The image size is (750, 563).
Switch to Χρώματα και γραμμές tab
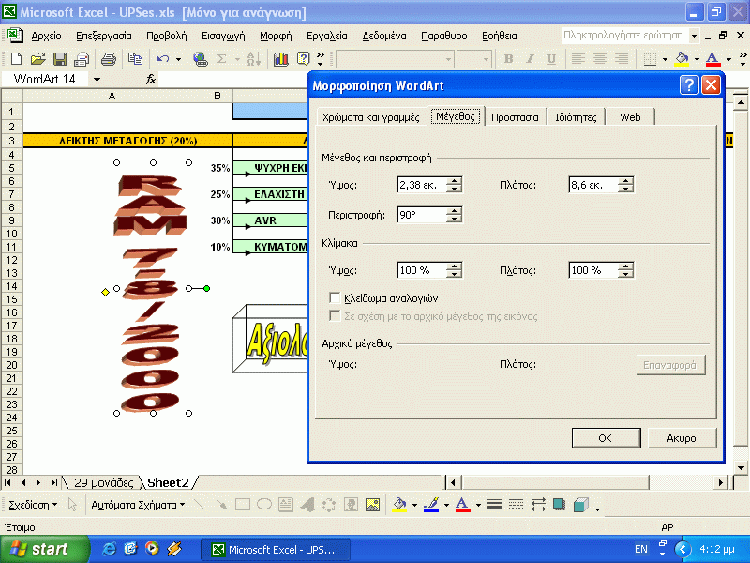371,117
